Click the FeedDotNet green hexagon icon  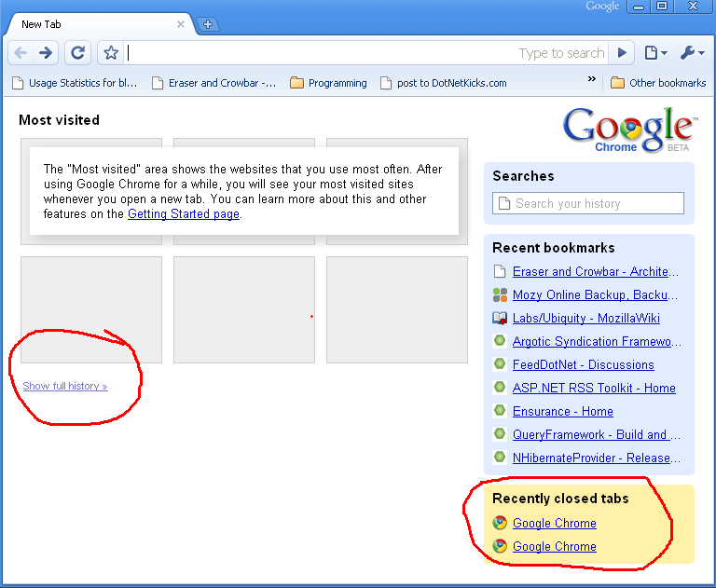(x=500, y=363)
